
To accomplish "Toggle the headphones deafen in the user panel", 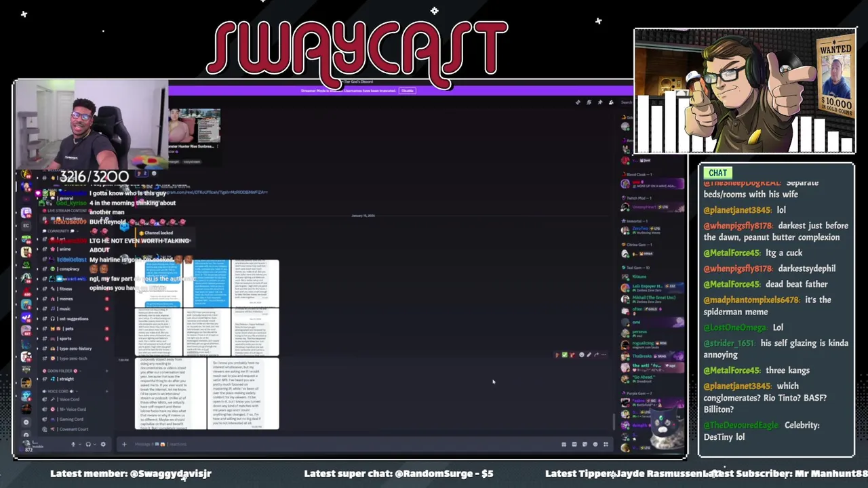I will (x=88, y=445).
